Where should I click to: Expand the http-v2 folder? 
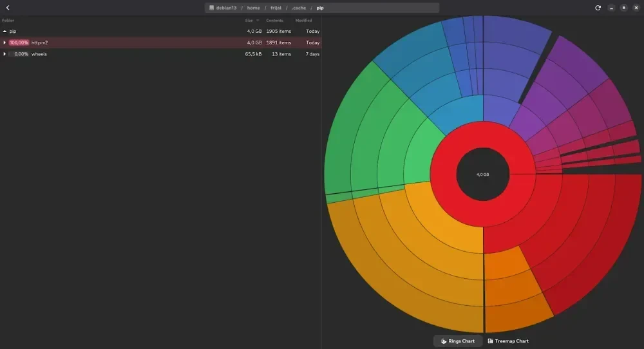point(5,42)
